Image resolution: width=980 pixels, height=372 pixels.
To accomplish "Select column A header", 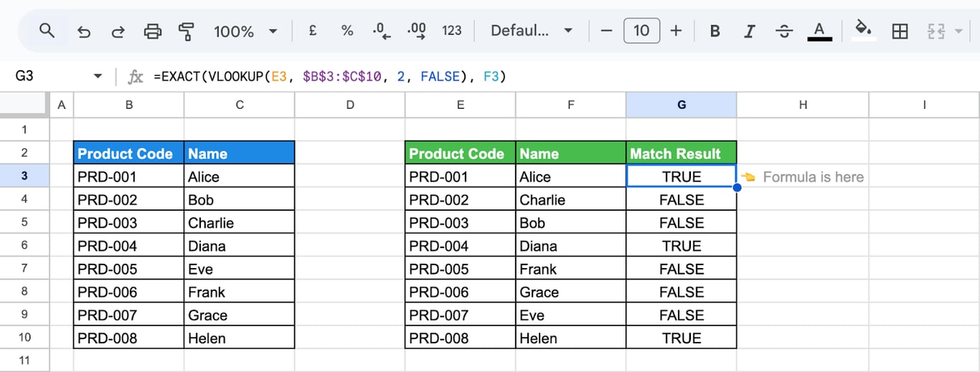I will pyautogui.click(x=61, y=105).
